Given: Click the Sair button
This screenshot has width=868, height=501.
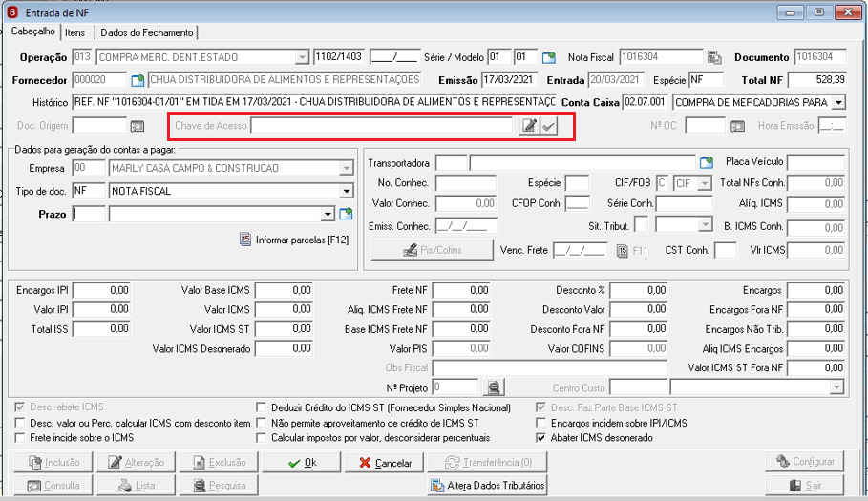Looking at the screenshot, I should [x=805, y=485].
